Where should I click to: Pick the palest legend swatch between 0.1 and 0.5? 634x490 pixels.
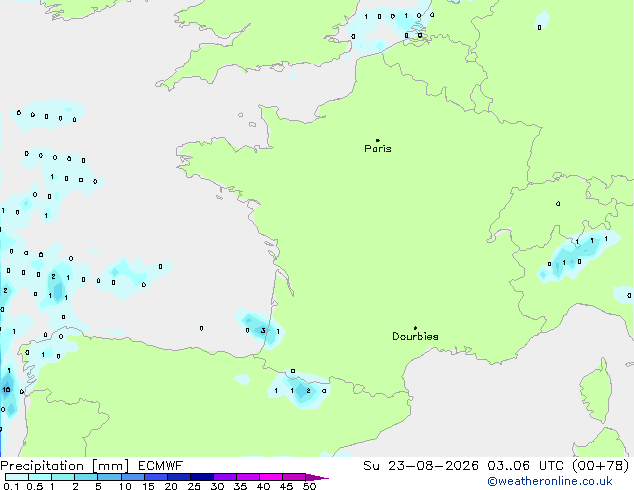point(17,477)
